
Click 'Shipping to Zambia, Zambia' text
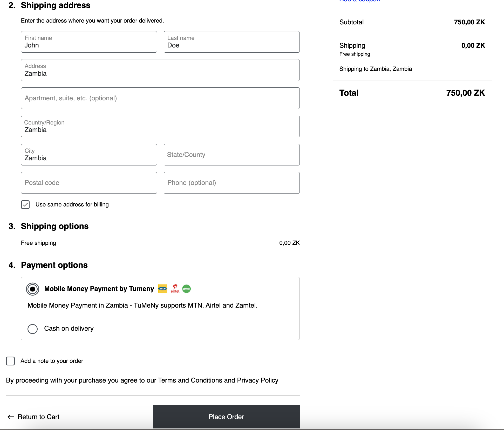coord(376,69)
